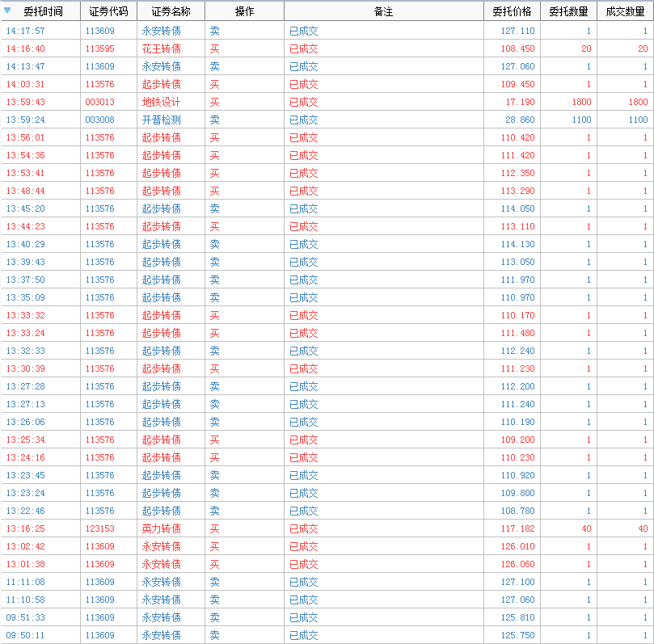Click price 112.240 cell
The width and height of the screenshot is (654, 644).
(517, 351)
